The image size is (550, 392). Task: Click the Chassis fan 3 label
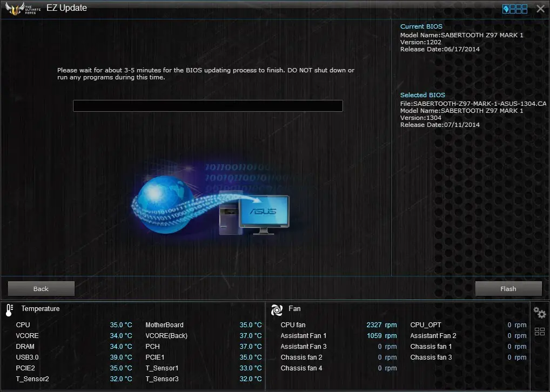pyautogui.click(x=431, y=357)
